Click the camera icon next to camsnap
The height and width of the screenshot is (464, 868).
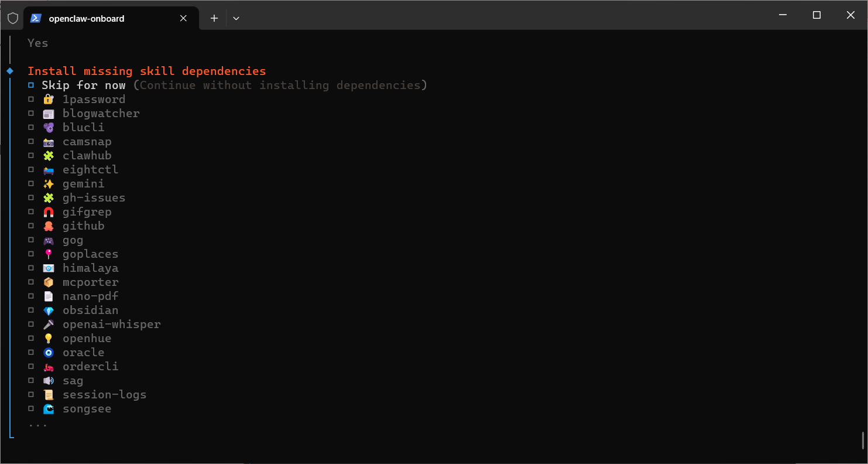pos(49,142)
